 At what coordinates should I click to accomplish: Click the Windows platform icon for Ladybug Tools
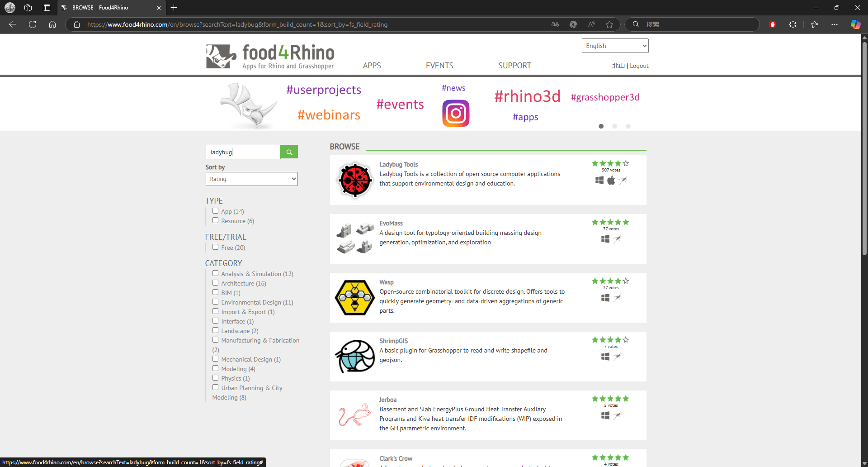(x=599, y=180)
